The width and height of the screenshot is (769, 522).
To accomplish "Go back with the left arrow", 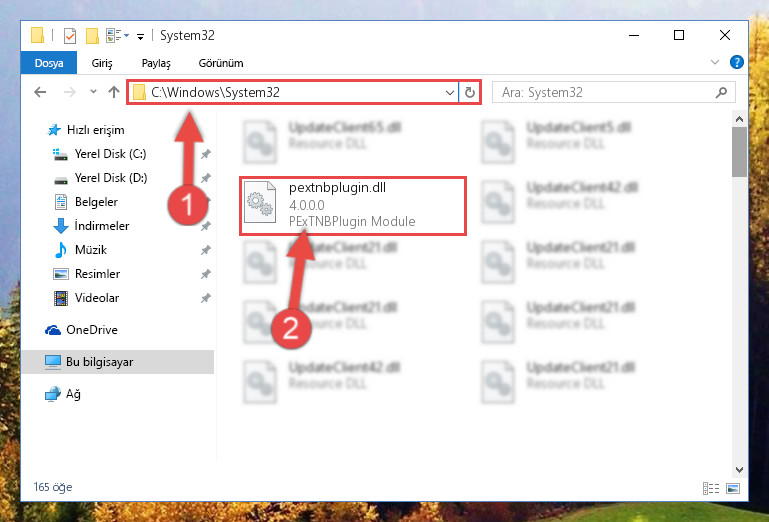I will pyautogui.click(x=40, y=92).
